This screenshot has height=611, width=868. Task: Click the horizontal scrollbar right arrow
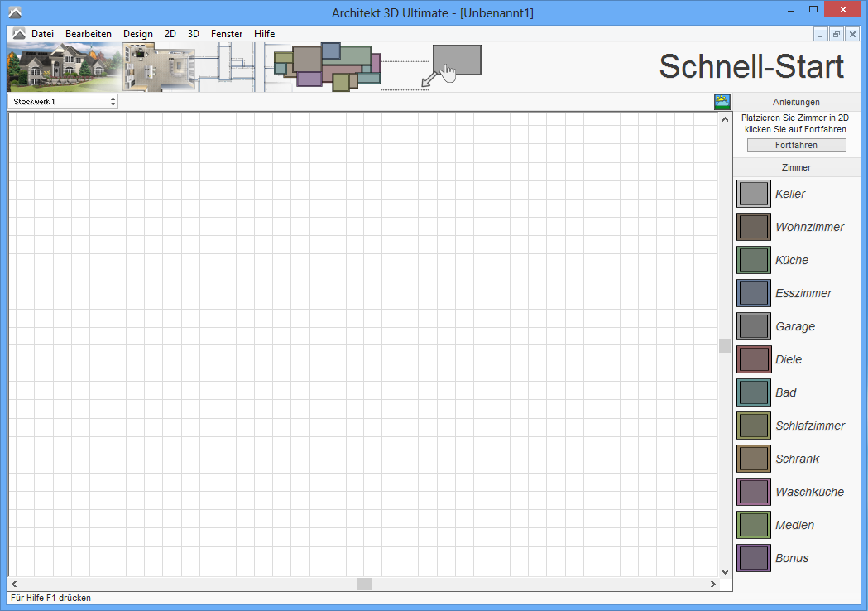(x=713, y=584)
